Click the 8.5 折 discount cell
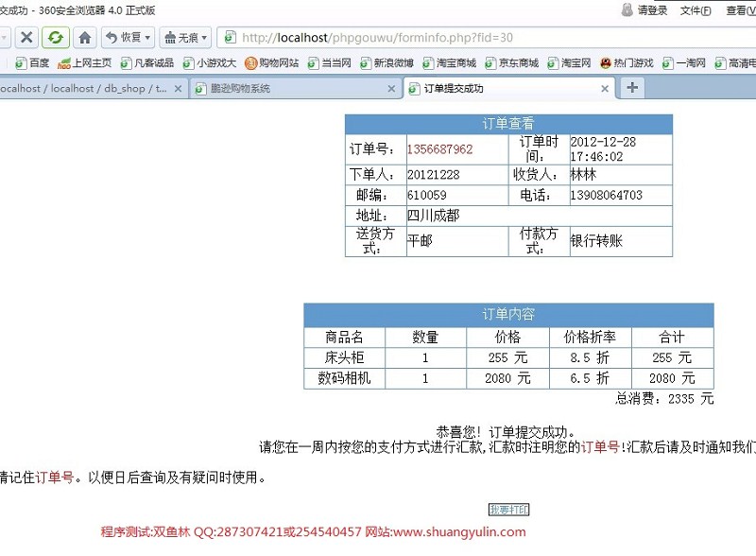Viewport: 756px width, 556px height. pos(590,357)
